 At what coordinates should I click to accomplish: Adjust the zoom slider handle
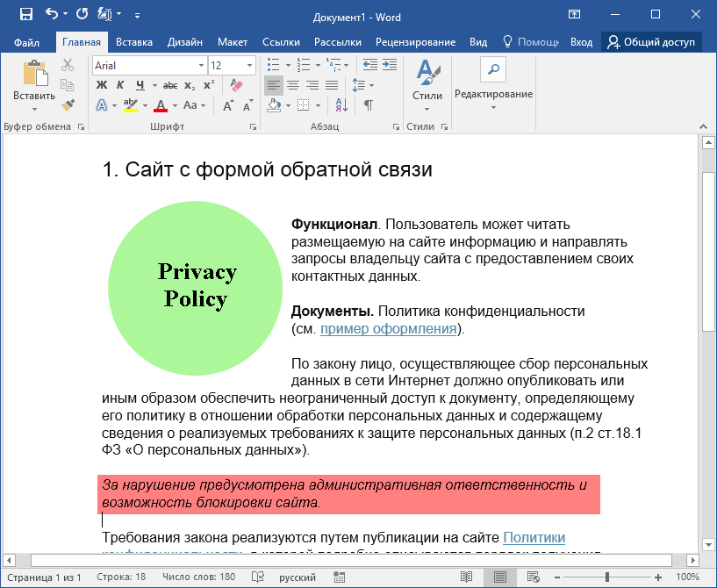click(607, 577)
